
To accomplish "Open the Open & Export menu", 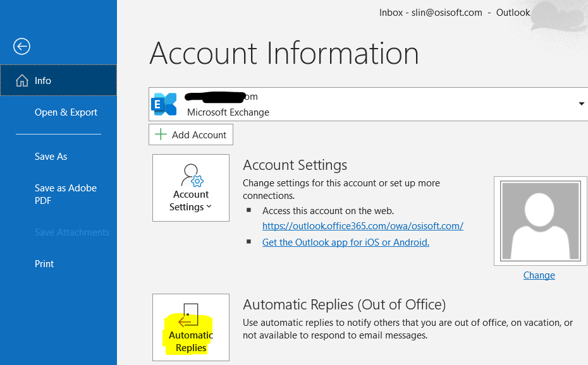I will pyautogui.click(x=66, y=112).
